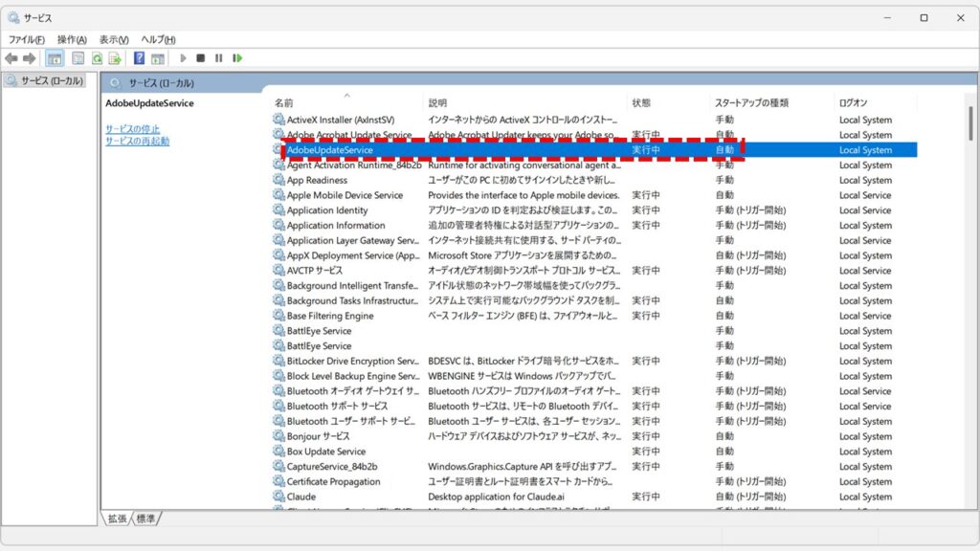Viewport: 980px width, 551px height.
Task: Click the gear icon beside the Claude service
Action: coord(278,496)
